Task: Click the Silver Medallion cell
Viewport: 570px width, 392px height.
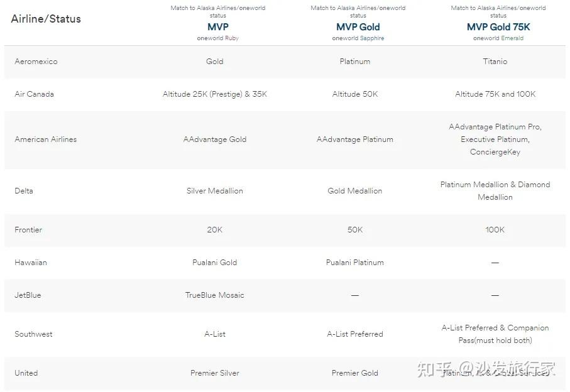Action: [x=214, y=191]
